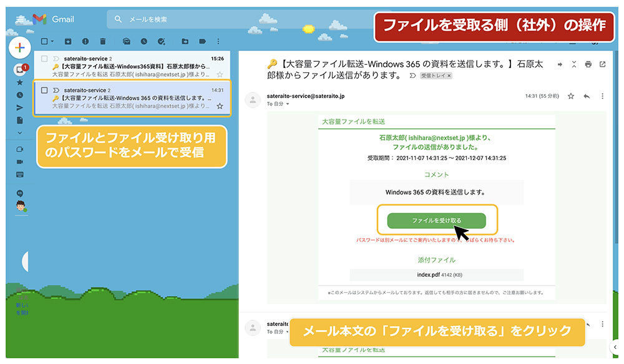Viewport: 624px width, 364px height.
Task: Click the Gmail logo
Action: click(x=53, y=19)
